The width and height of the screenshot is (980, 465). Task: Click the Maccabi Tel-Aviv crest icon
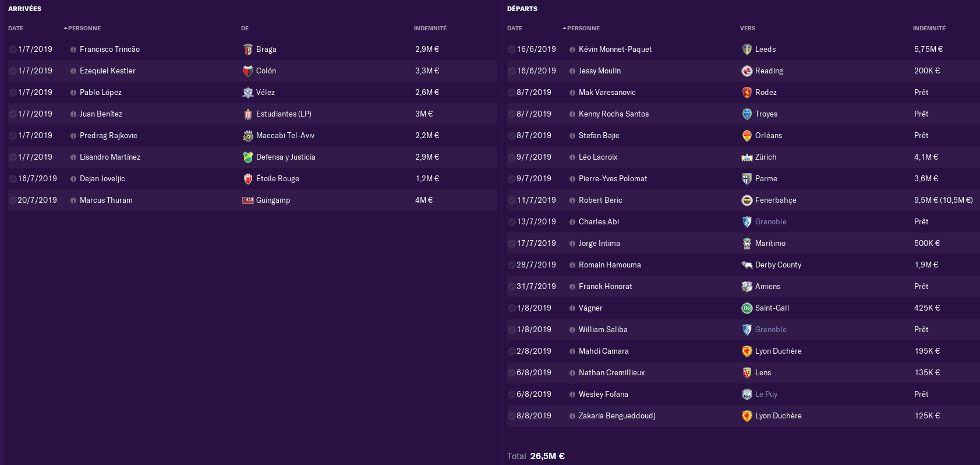[x=248, y=136]
